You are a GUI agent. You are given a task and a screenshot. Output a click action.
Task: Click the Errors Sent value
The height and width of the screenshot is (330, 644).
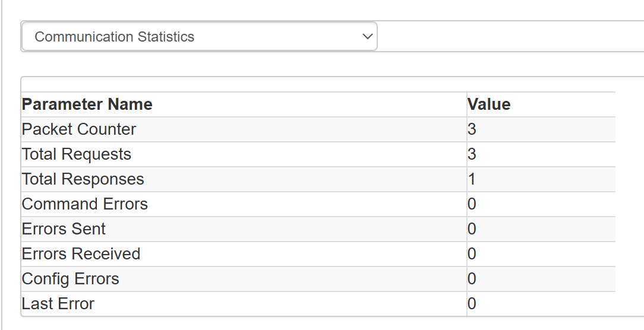[x=472, y=229]
